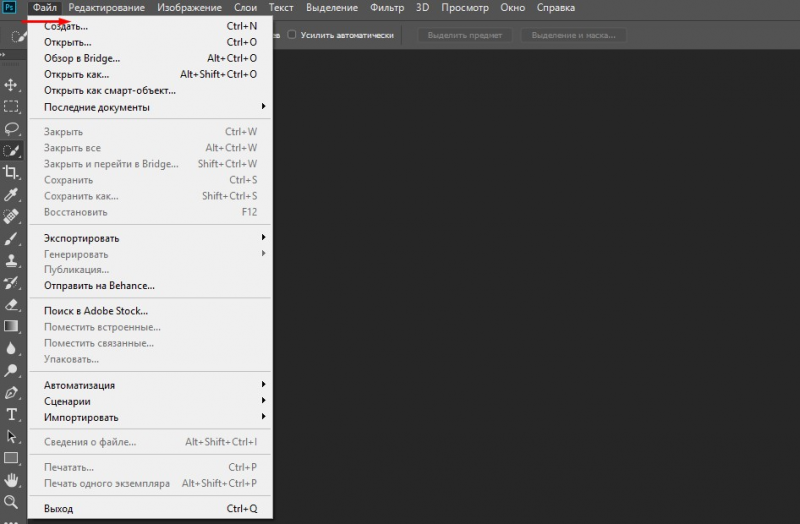800x524 pixels.
Task: Open the Редактирование menu
Action: pos(107,8)
